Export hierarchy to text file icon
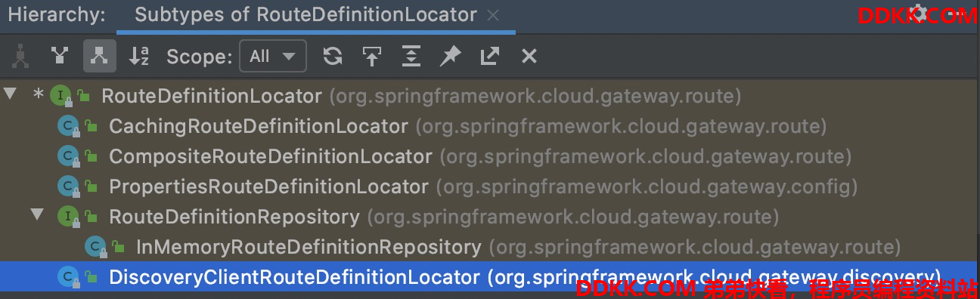 [x=490, y=56]
